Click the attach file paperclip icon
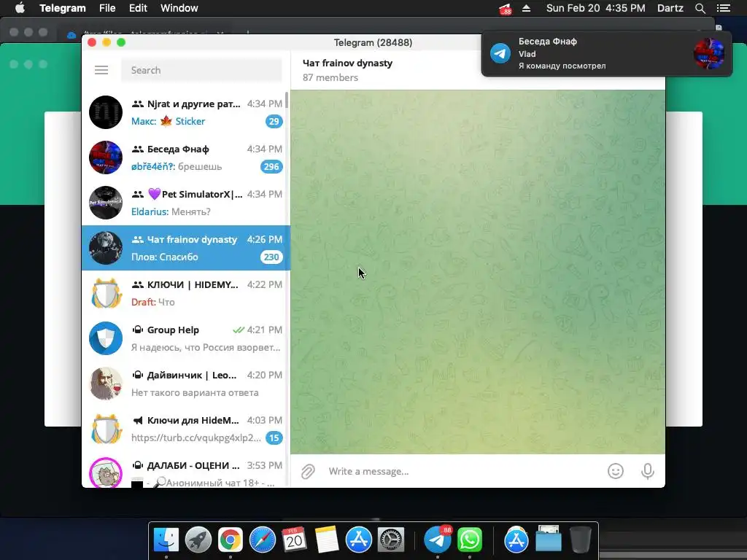747x560 pixels. point(309,472)
